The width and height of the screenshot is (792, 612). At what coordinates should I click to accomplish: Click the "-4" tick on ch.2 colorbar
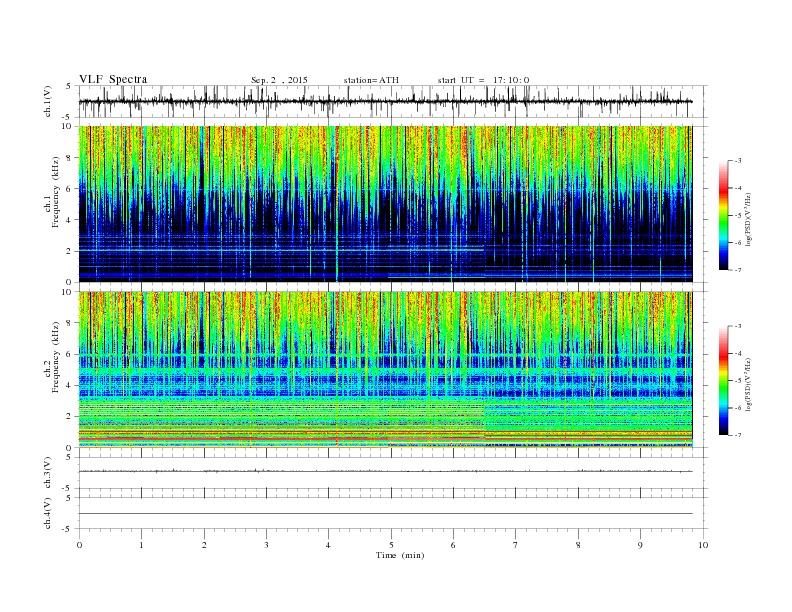(x=738, y=353)
